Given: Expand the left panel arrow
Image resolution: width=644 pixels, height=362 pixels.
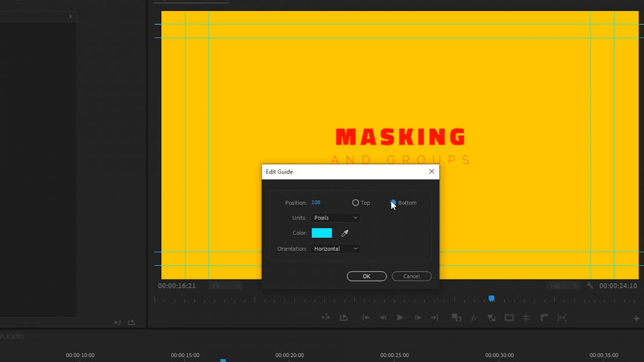Looking at the screenshot, I should click(71, 16).
